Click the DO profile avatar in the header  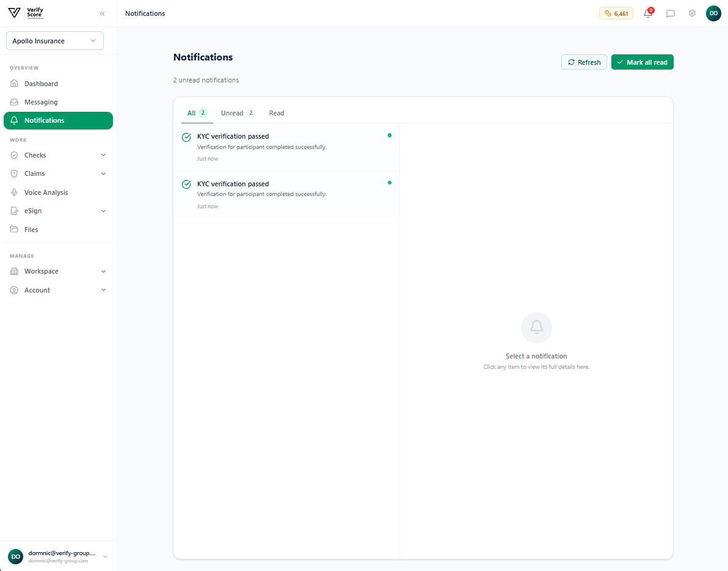(x=713, y=13)
